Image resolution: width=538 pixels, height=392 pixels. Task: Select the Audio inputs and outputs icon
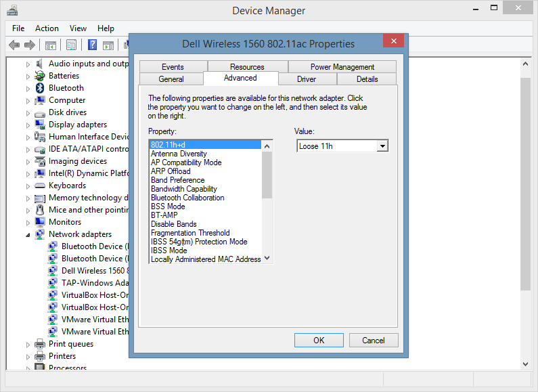click(40, 64)
